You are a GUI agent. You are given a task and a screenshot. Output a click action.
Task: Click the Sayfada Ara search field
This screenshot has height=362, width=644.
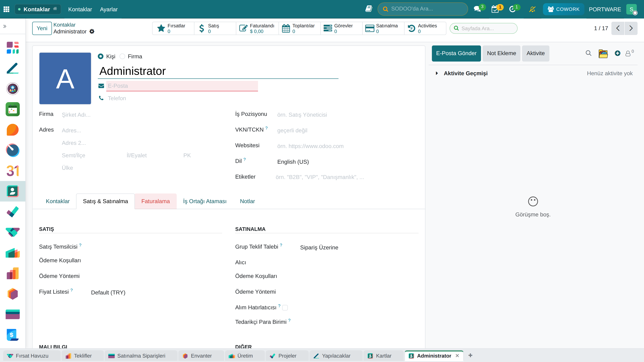click(x=483, y=28)
